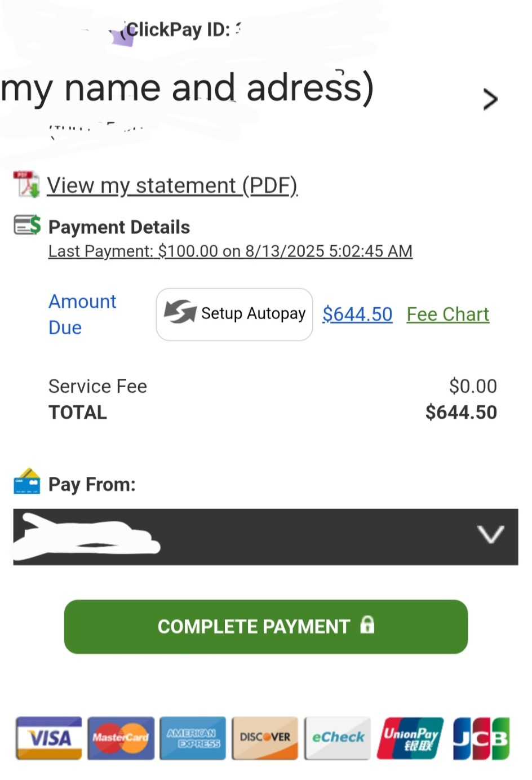Screen dimensions: 532x780
Task: Click the Discover card logo
Action: click(265, 738)
